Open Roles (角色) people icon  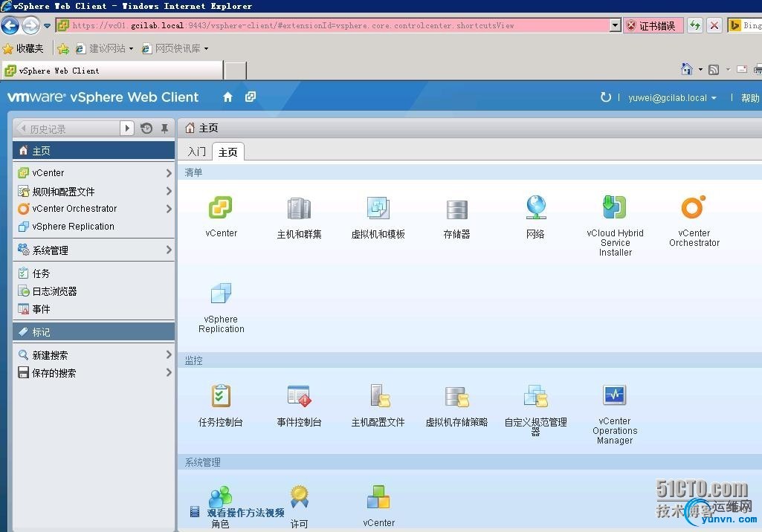[x=221, y=496]
